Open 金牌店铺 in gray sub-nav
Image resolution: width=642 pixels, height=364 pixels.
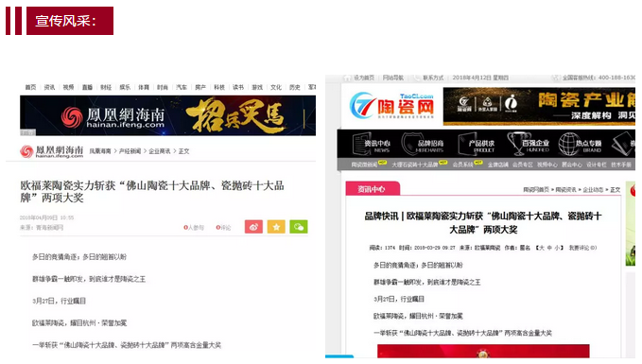(x=498, y=165)
